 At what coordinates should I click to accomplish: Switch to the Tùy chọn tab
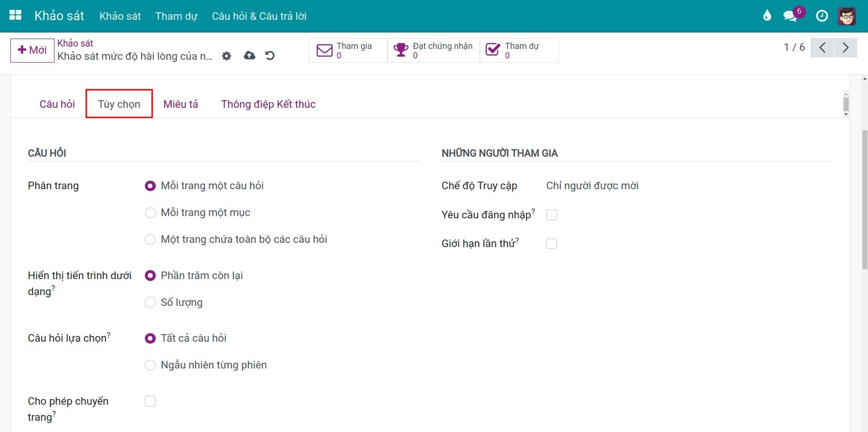click(119, 104)
